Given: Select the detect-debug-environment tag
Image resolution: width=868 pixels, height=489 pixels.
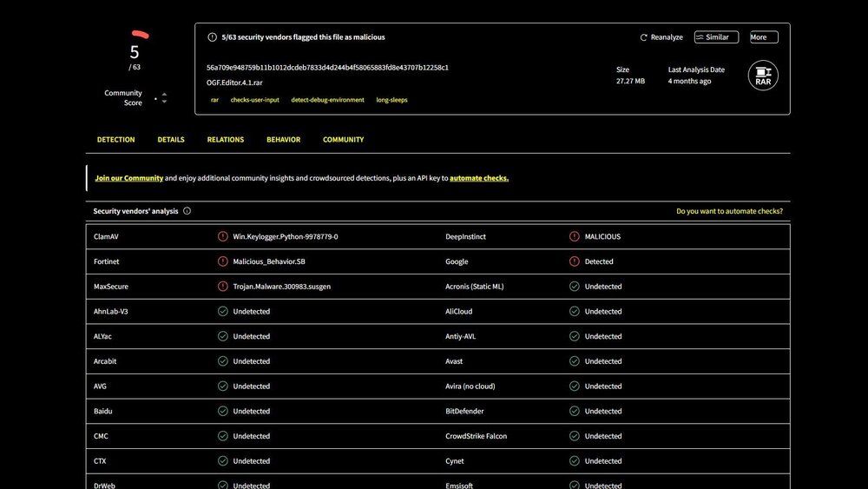Looking at the screenshot, I should pyautogui.click(x=327, y=100).
